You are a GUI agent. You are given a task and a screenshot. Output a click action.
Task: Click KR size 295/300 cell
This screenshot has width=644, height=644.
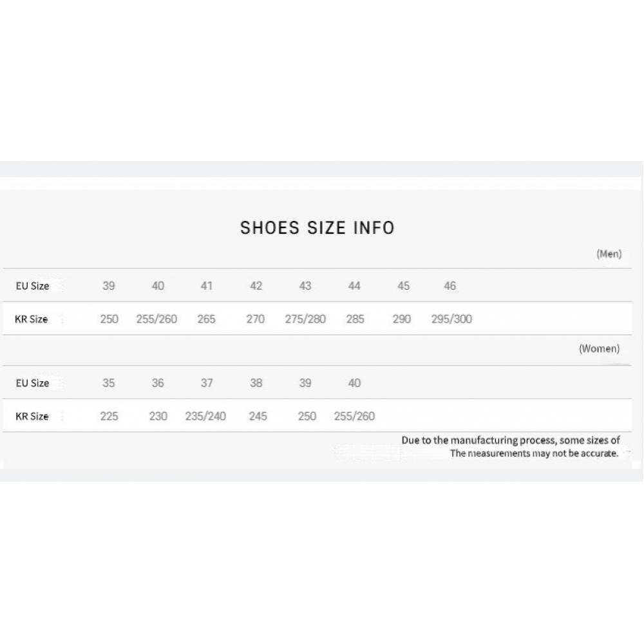pyautogui.click(x=451, y=319)
